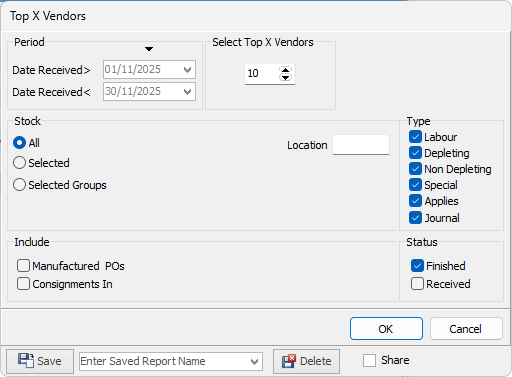Open Date Received> calendar dropdown
This screenshot has width=512, height=377.
point(187,70)
